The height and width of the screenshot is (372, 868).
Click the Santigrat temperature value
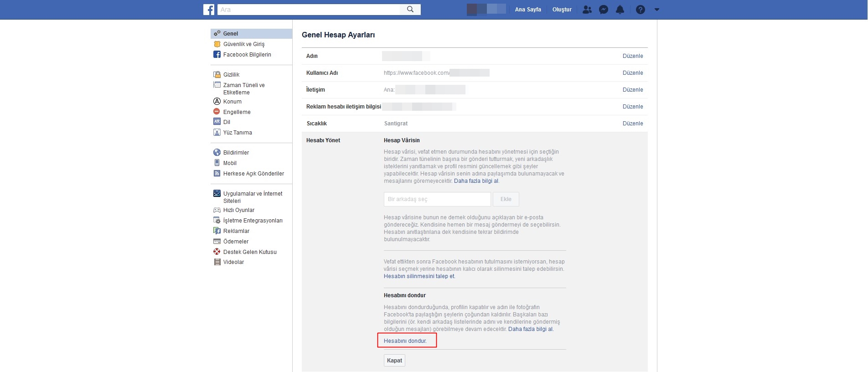click(x=396, y=124)
